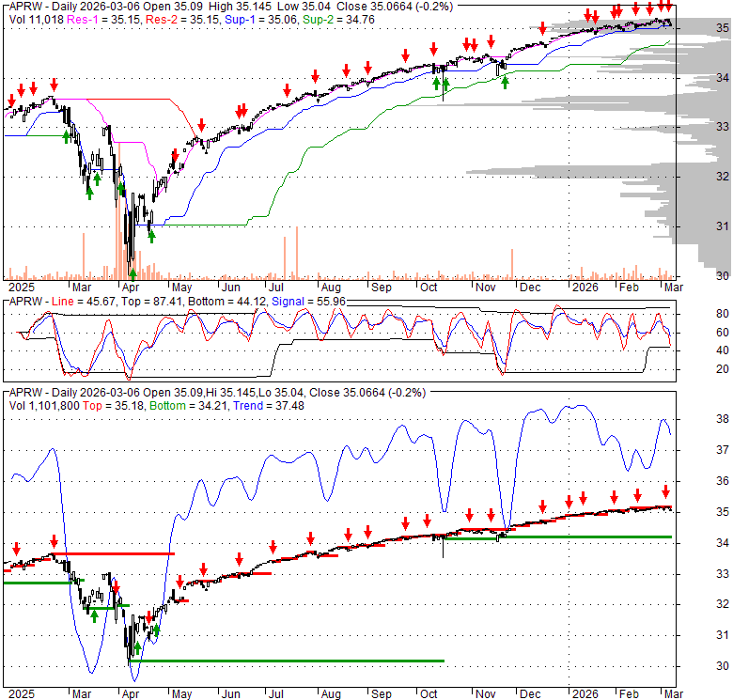This screenshot has width=733, height=700.
Task: Click the '2026' year label under top chart
Action: click(585, 288)
